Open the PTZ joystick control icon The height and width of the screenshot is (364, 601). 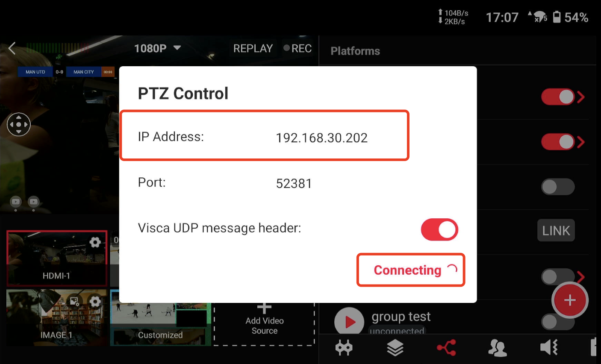19,124
